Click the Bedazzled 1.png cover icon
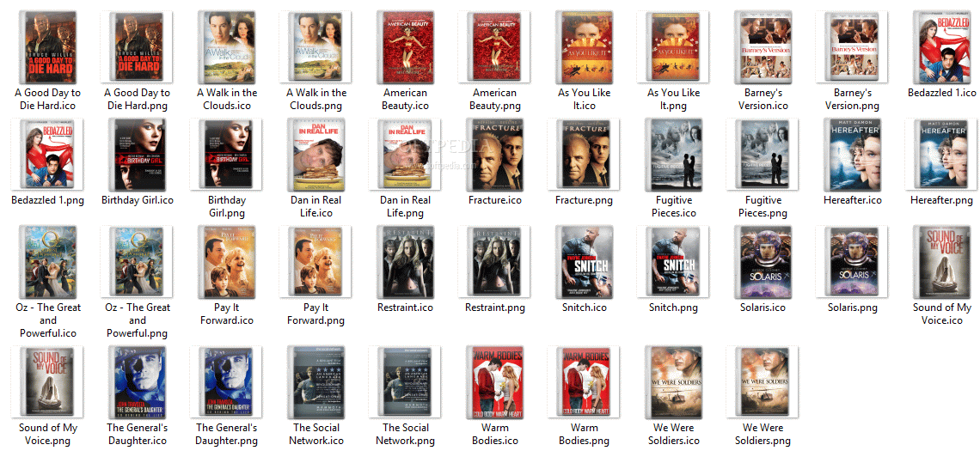 pyautogui.click(x=48, y=155)
